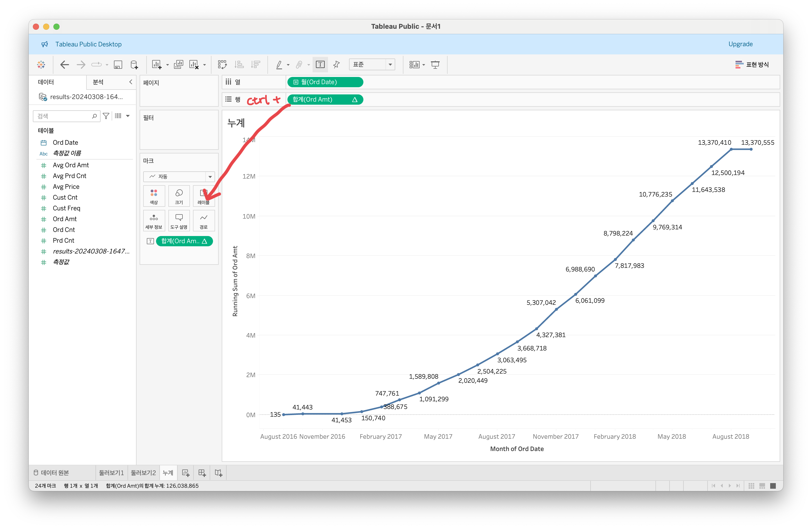The height and width of the screenshot is (529, 812).
Task: Click the add new data source icon
Action: tap(134, 65)
